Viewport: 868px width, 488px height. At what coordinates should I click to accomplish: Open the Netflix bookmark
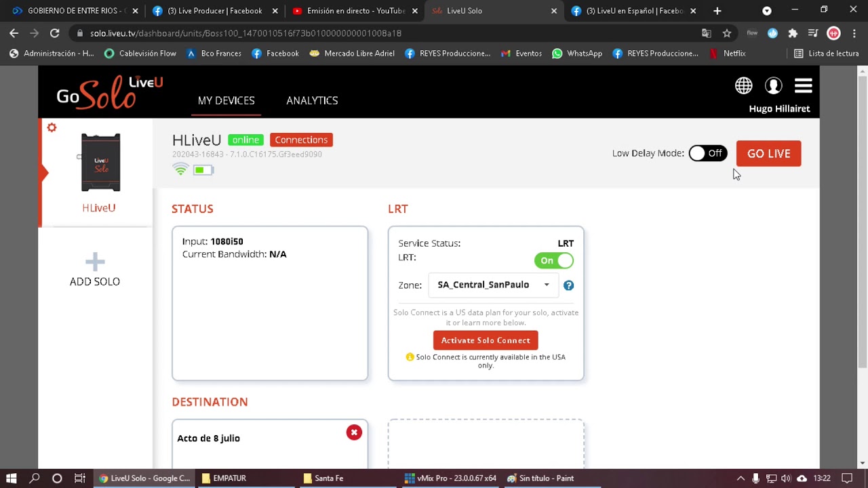click(727, 53)
